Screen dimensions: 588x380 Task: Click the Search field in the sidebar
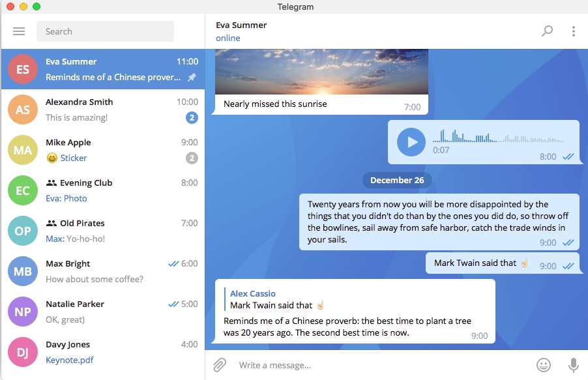(105, 31)
